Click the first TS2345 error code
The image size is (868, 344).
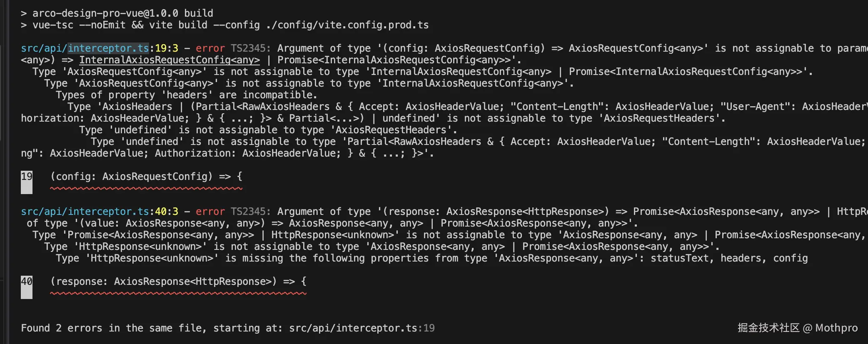tap(250, 48)
